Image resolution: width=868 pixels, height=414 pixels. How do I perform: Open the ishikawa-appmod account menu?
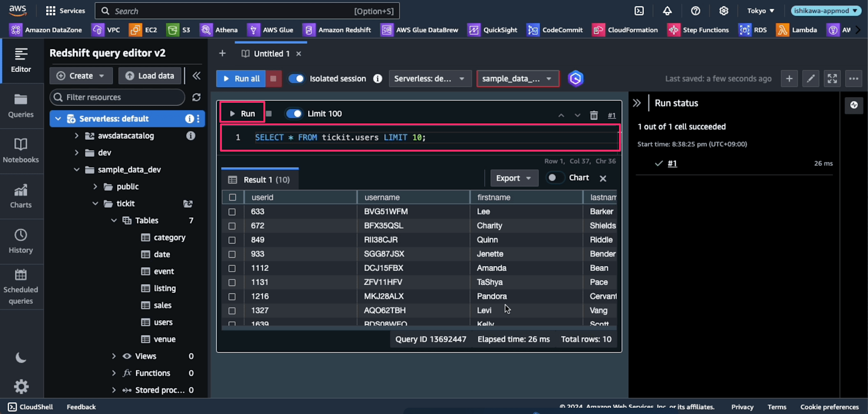tap(825, 11)
